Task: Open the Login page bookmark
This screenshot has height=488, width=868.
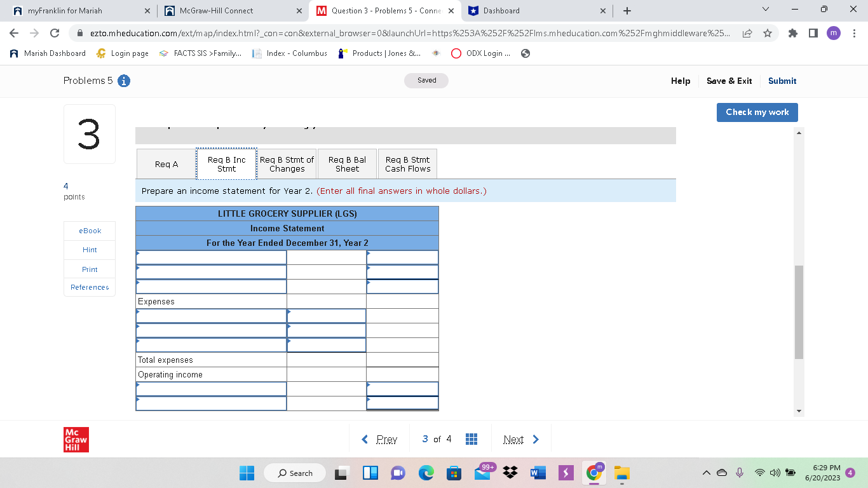Action: point(122,53)
